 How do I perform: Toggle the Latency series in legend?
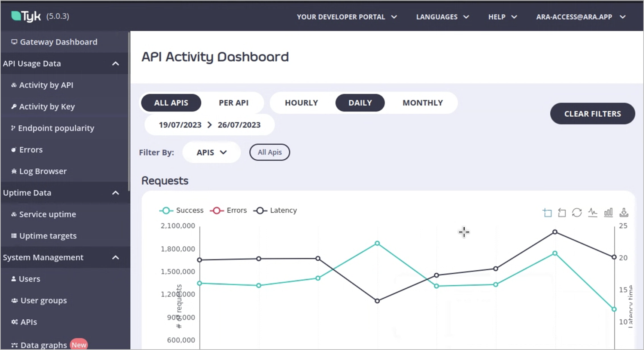click(x=275, y=211)
